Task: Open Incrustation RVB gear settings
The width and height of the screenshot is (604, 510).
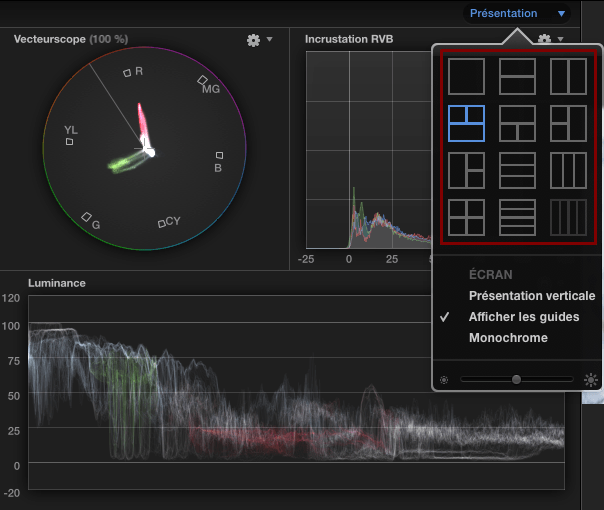Action: click(544, 39)
